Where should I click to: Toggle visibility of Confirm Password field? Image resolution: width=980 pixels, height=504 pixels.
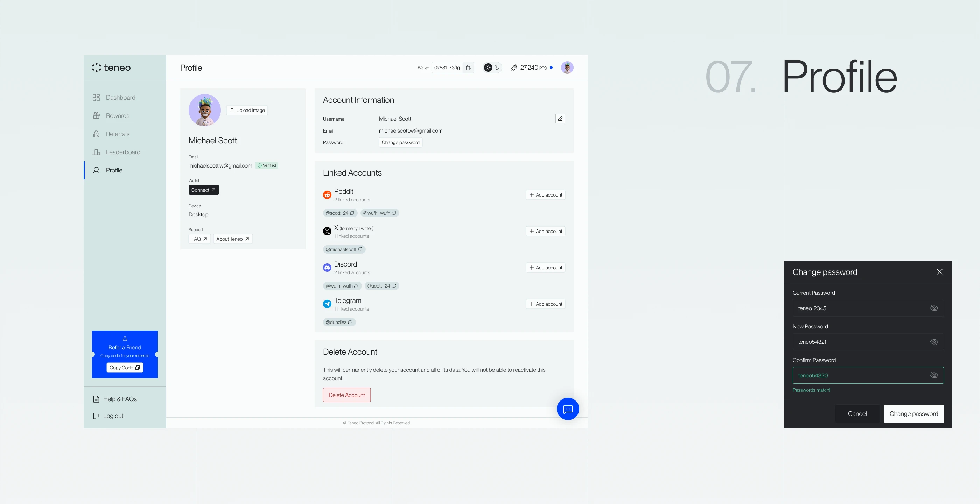[x=933, y=376]
